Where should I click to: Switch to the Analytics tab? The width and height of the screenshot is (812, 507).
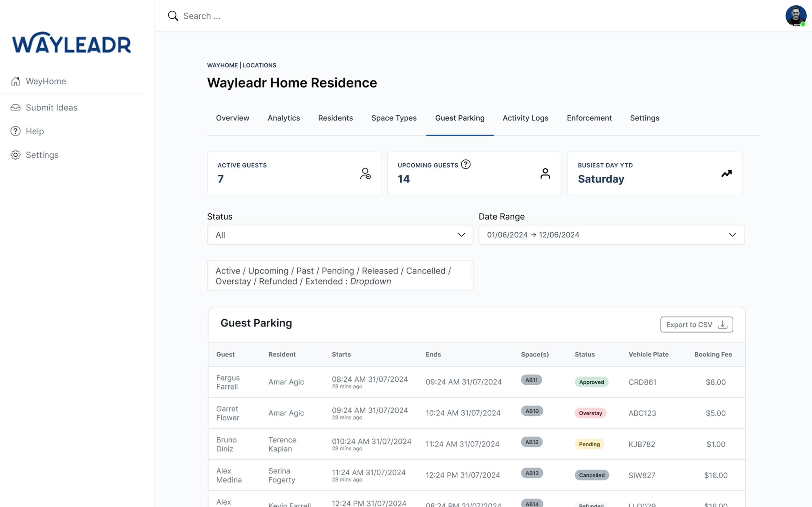[284, 117]
